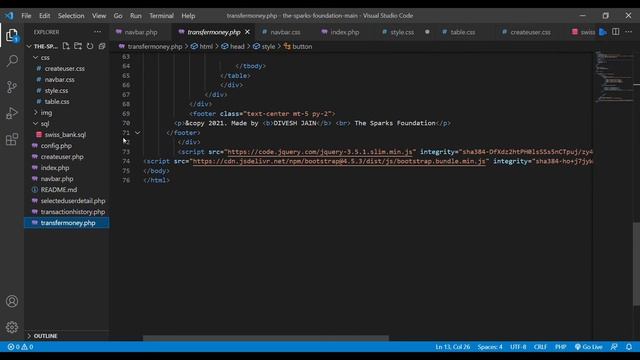
Task: Click New Folder icon in explorer header
Action: 78,46
